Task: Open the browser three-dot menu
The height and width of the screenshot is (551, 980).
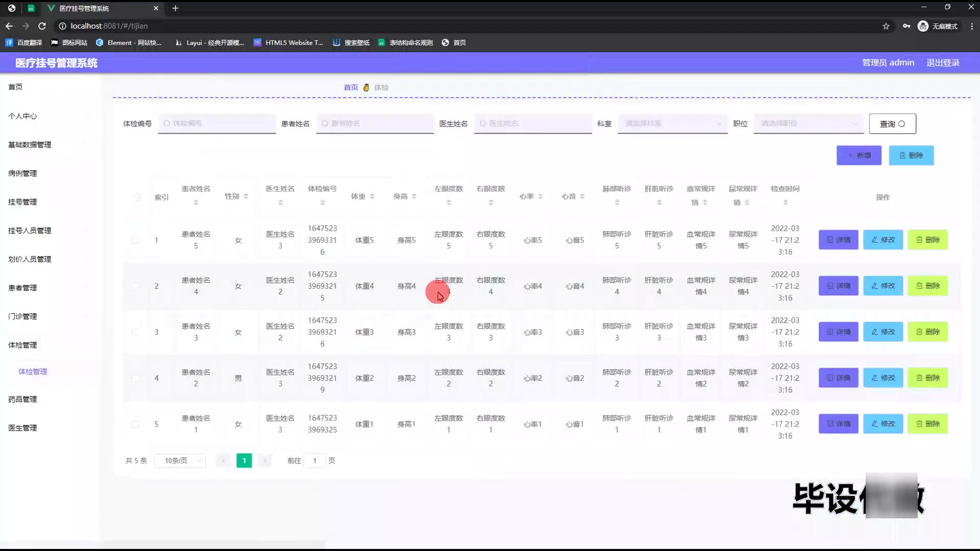Action: pyautogui.click(x=971, y=26)
